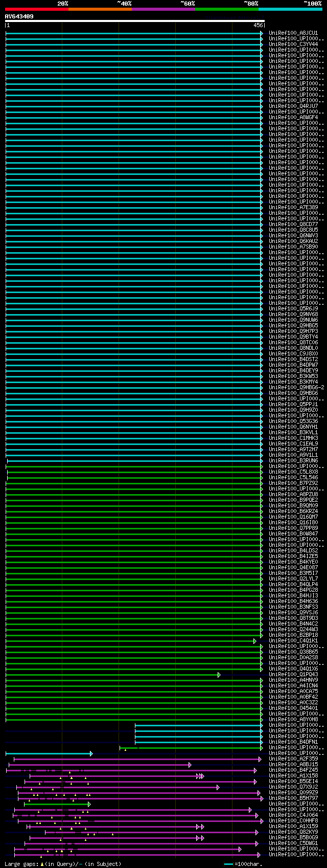Select the UniRef100_Q7PP89 label
The height and width of the screenshot is (868, 327).
click(293, 528)
